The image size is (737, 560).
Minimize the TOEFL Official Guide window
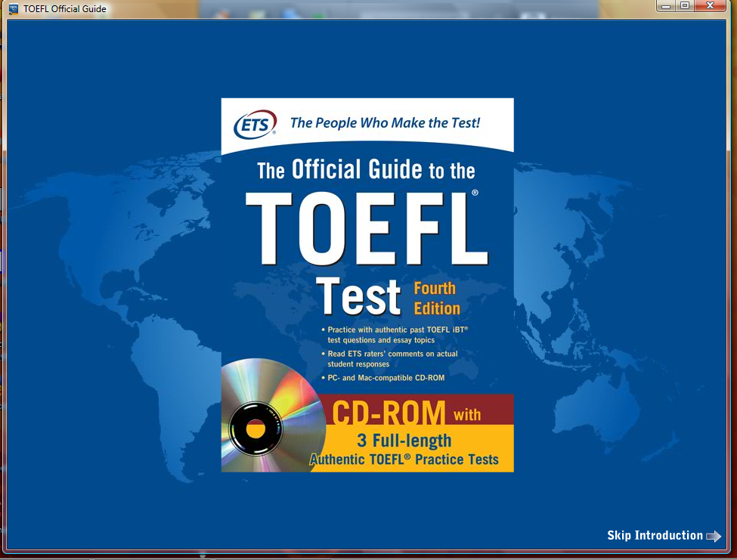point(666,6)
